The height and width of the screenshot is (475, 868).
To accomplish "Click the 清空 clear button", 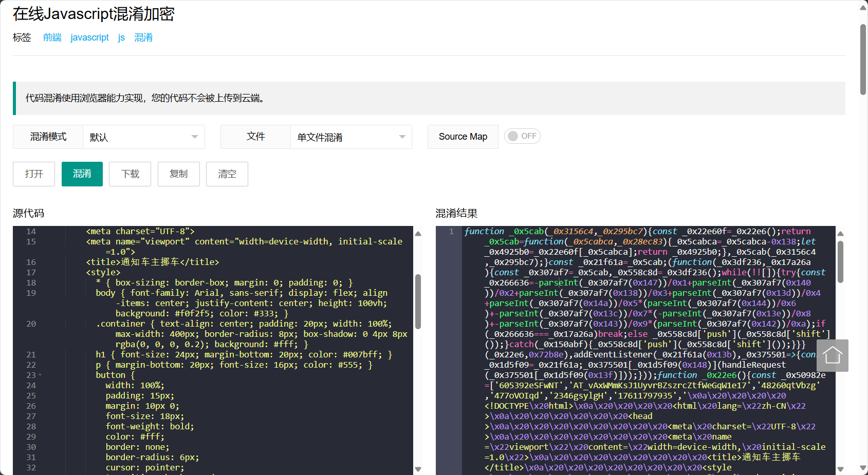I will coord(227,174).
